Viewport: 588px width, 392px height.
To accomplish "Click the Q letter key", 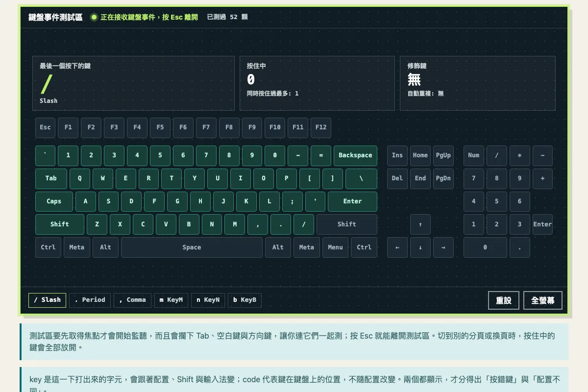I will click(80, 178).
